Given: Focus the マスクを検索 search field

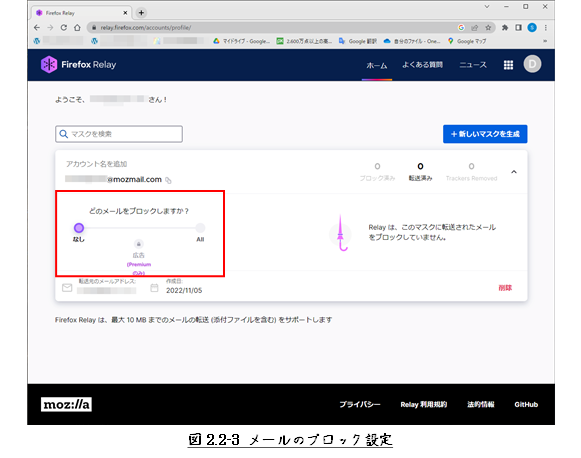Looking at the screenshot, I should (119, 134).
